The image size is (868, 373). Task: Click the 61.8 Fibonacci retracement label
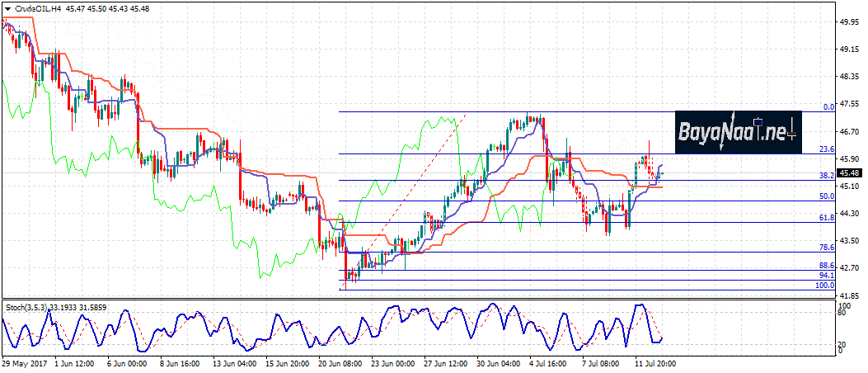(827, 218)
